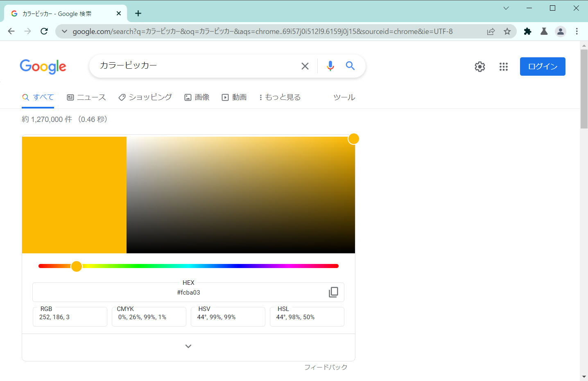This screenshot has width=588, height=381.
Task: Expand the color picker details chevron
Action: 188,346
